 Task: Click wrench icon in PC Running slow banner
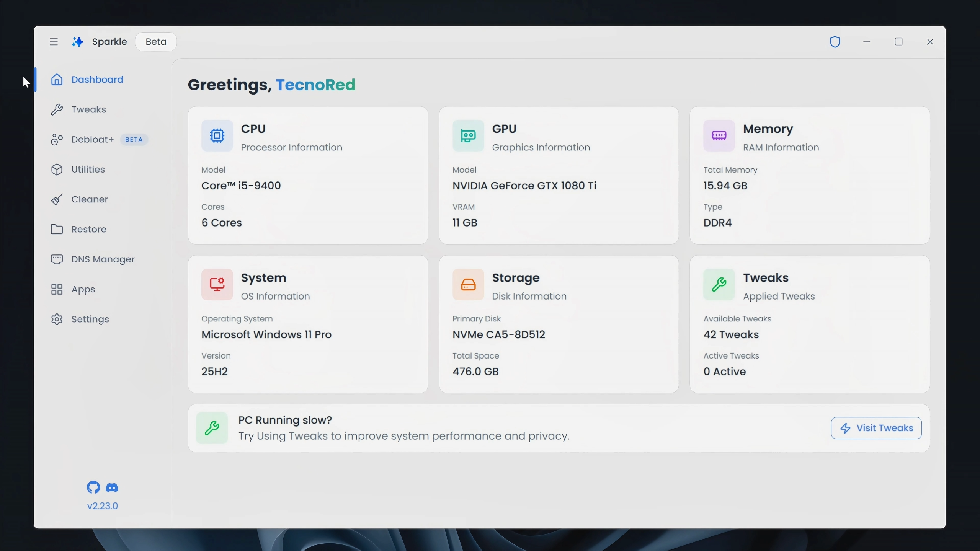point(212,428)
